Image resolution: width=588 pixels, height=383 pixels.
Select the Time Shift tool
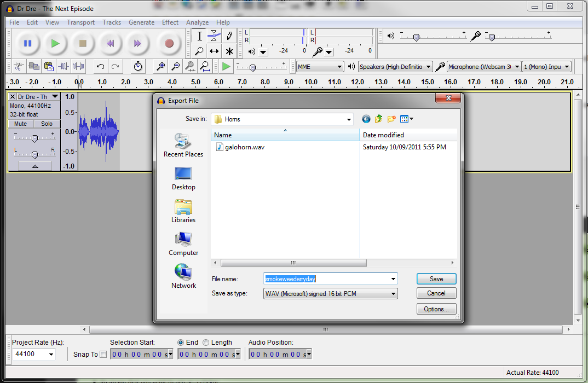(214, 51)
